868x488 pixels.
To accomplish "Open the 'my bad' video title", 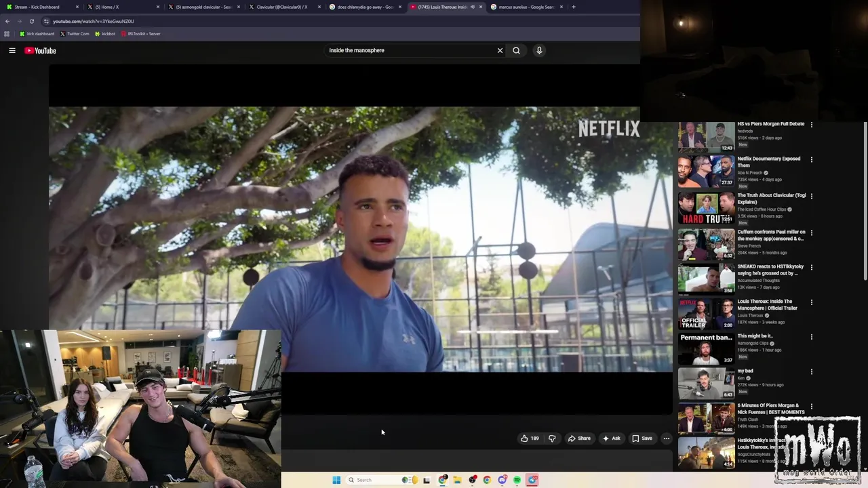I will 745,371.
